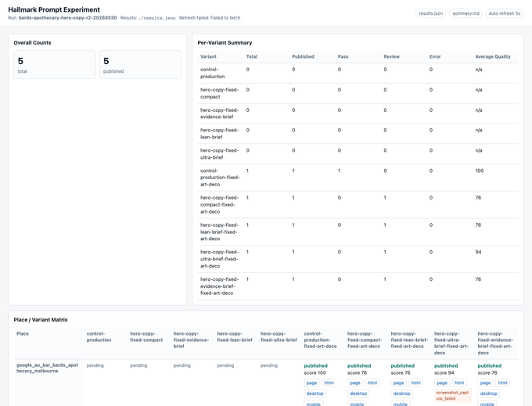Open html link in hero-copy-fixed-lean-brief-fixed-art-deco column
The width and height of the screenshot is (532, 406).
(415, 383)
